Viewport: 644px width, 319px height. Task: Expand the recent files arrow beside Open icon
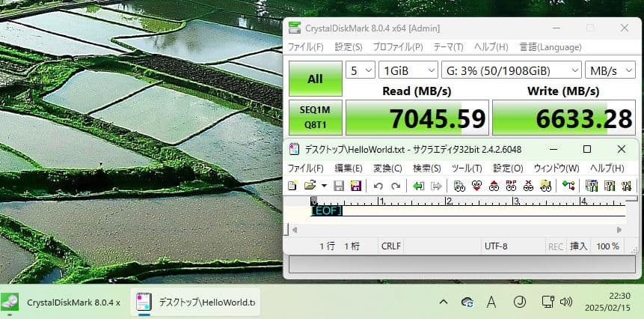click(x=324, y=186)
